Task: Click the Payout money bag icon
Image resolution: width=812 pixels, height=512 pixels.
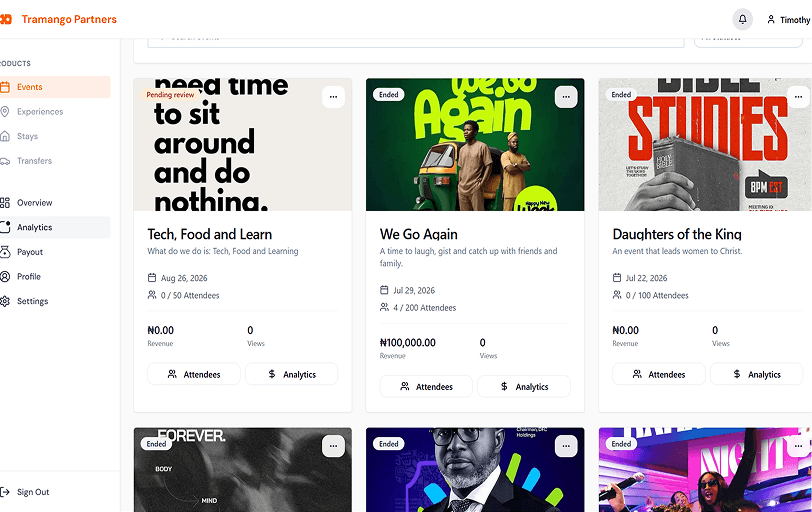Action: (5, 252)
